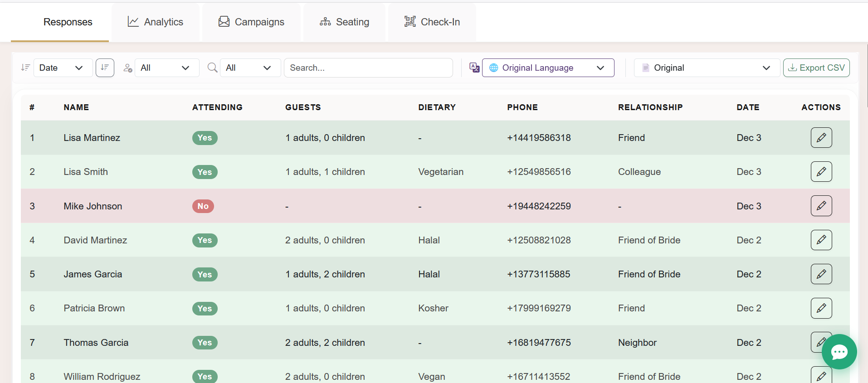
Task: Click the Vegan dietary cell
Action: click(x=431, y=377)
